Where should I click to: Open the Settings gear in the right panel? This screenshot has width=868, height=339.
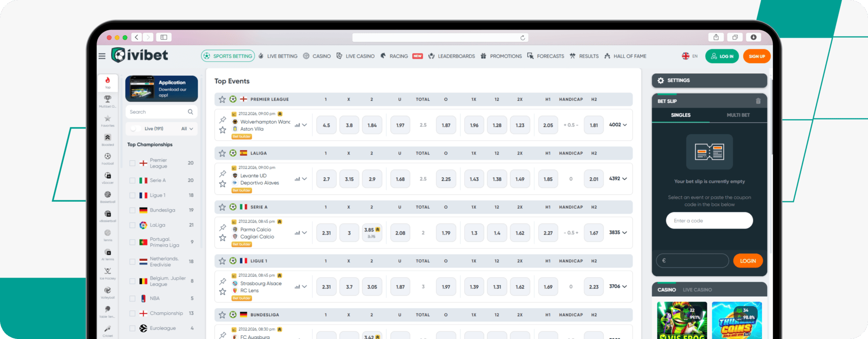tap(661, 81)
